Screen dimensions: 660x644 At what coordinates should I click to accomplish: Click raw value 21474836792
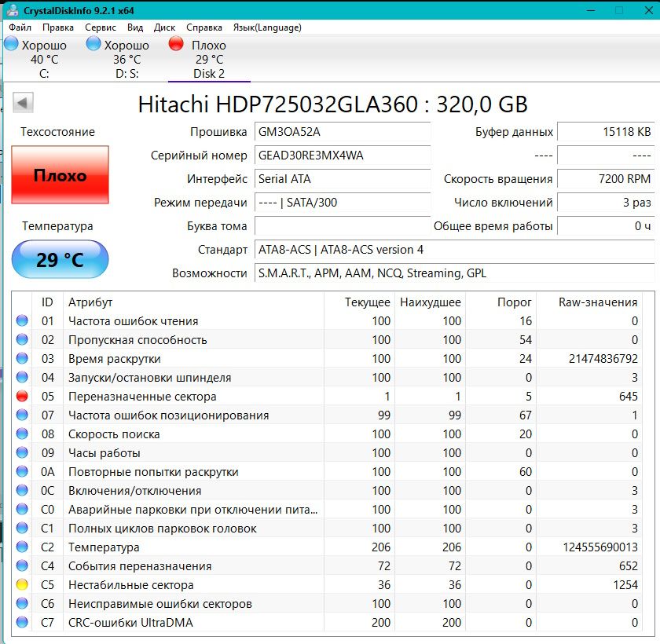tap(603, 359)
